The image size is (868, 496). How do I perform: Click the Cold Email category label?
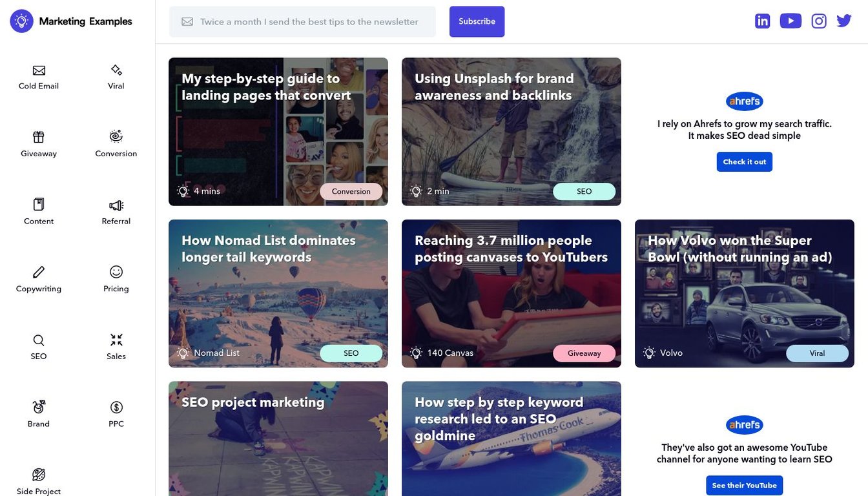tap(39, 86)
